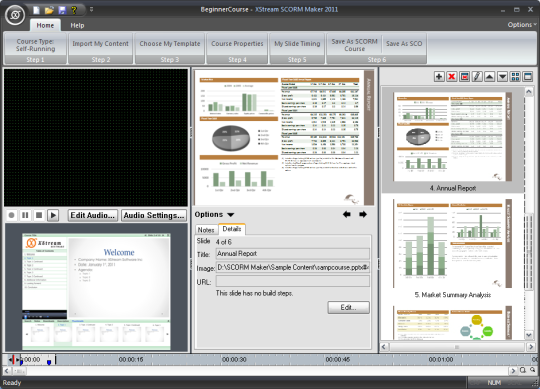
Task: Save the course with the floppy disk icon
Action: click(62, 10)
